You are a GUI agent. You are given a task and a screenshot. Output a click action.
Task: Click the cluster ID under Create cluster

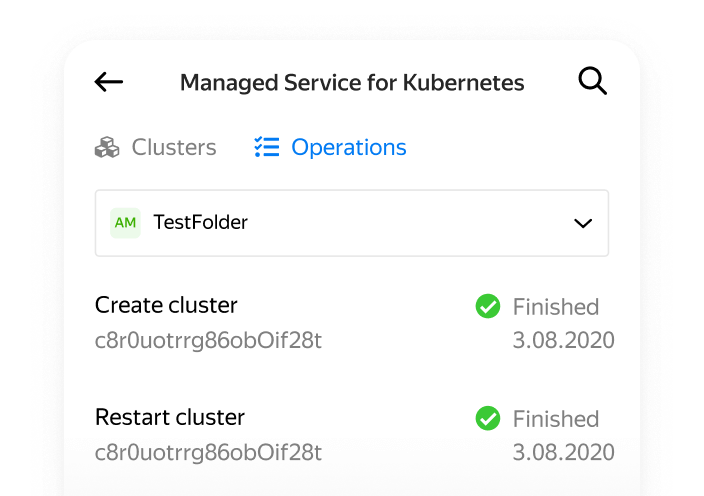(x=208, y=341)
